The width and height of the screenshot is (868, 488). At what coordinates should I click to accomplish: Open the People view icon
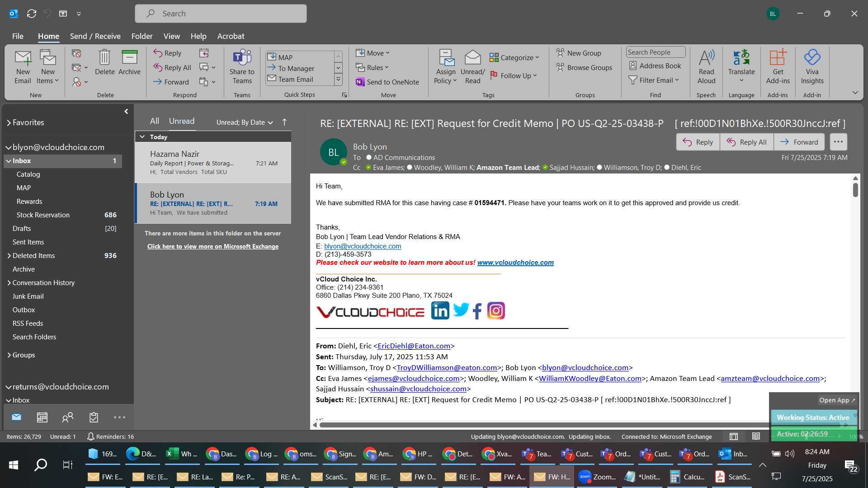[68, 418]
